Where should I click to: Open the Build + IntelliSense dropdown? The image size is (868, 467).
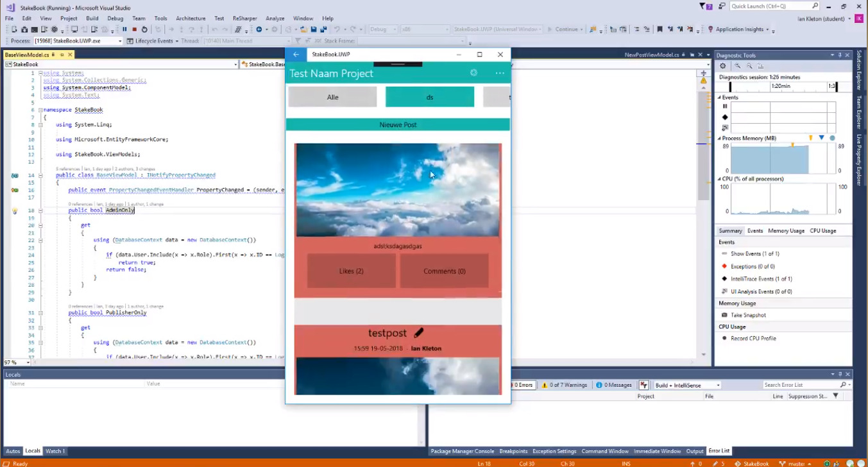pos(718,385)
